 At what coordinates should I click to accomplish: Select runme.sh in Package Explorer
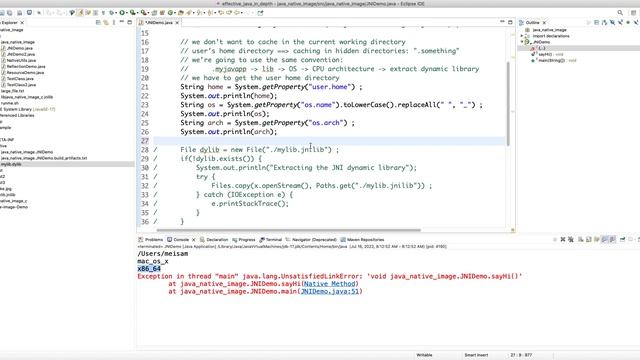coord(10,103)
